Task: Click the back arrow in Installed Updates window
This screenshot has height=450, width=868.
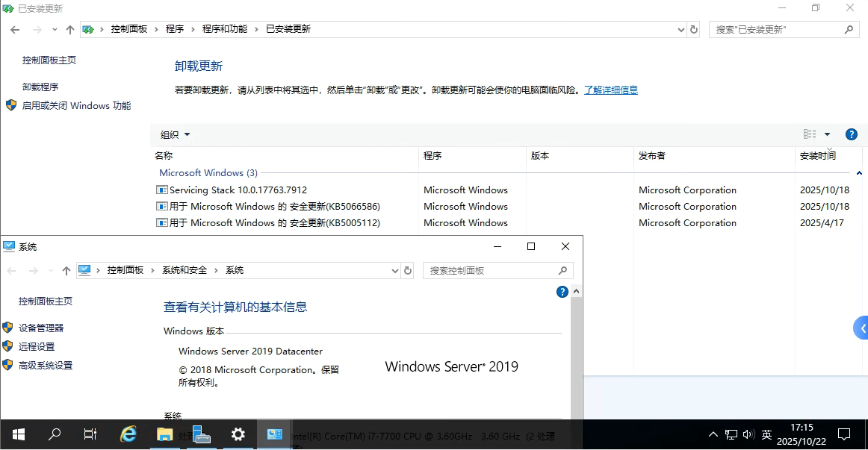Action: coord(15,29)
